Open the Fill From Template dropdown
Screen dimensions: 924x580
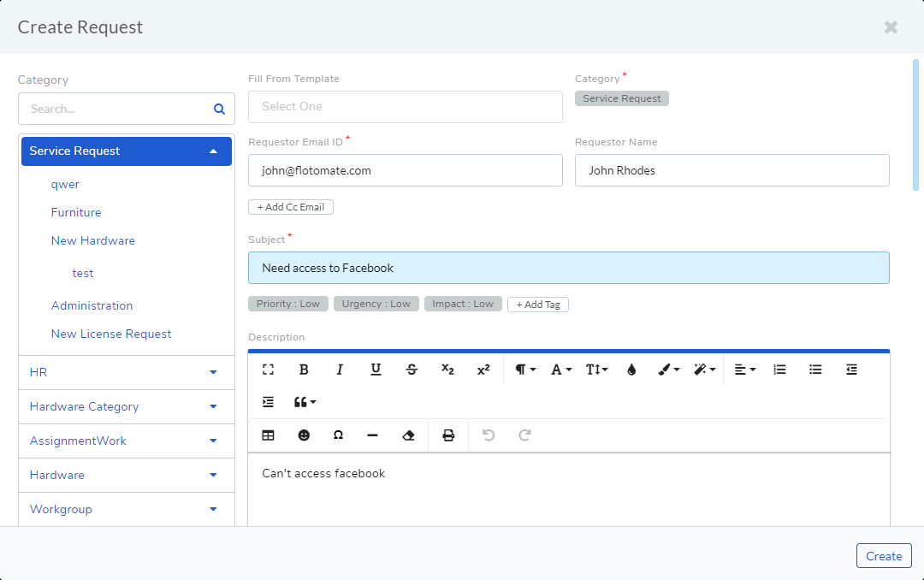click(x=406, y=107)
